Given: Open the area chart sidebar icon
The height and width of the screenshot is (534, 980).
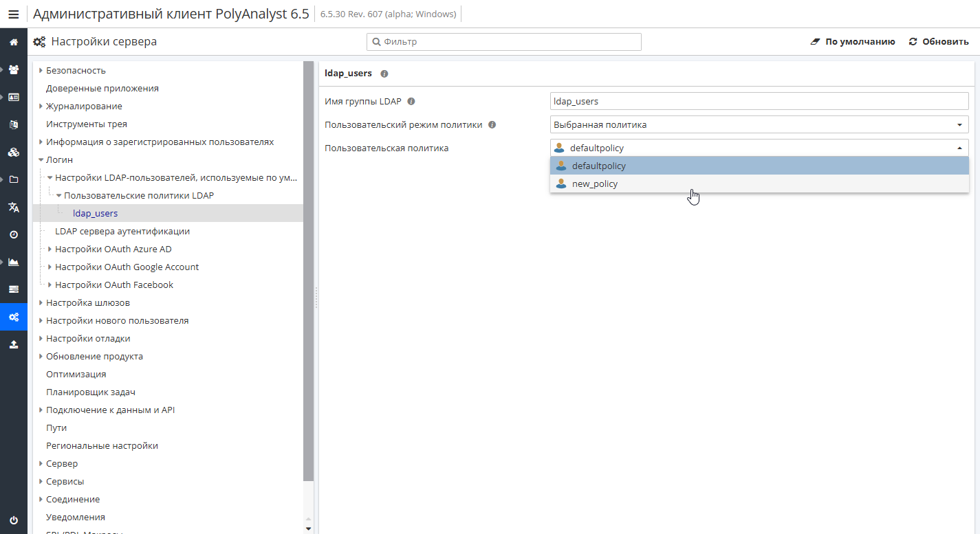Looking at the screenshot, I should point(14,262).
